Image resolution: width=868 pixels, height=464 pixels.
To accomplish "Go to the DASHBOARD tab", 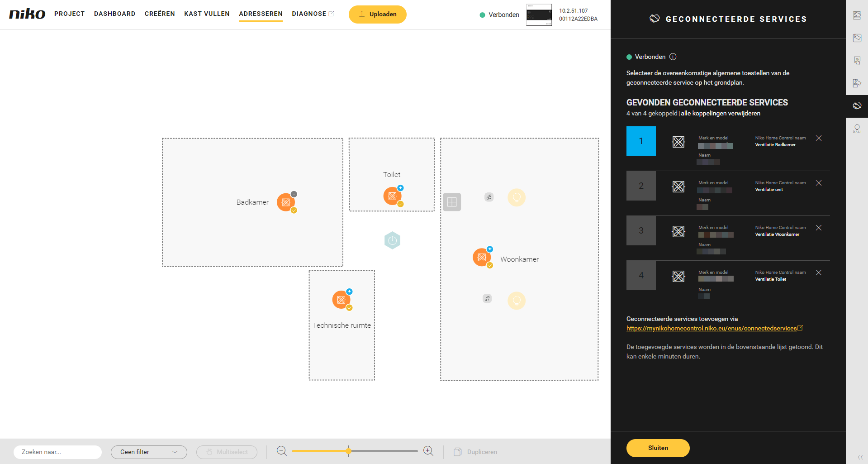I will click(114, 14).
